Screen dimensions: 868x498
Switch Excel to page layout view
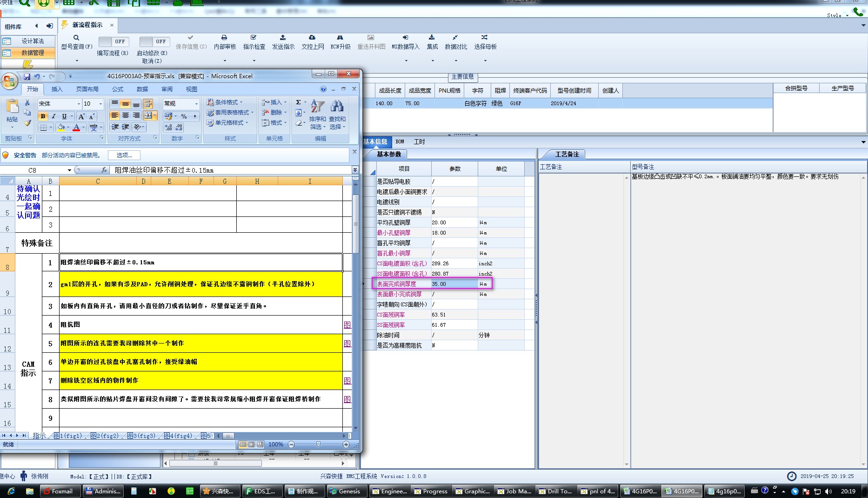coord(251,444)
